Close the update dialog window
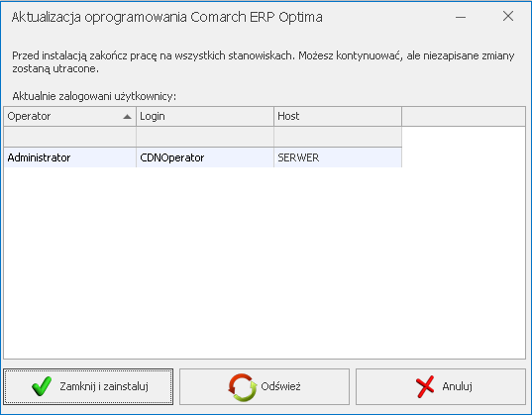532x415 pixels. click(508, 16)
